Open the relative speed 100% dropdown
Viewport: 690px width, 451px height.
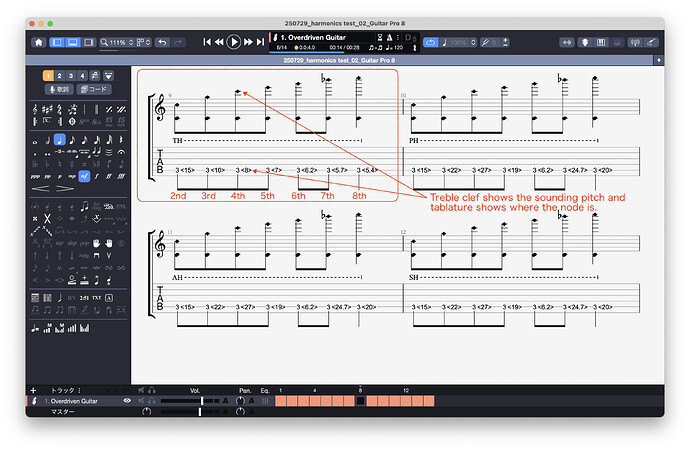tap(459, 42)
